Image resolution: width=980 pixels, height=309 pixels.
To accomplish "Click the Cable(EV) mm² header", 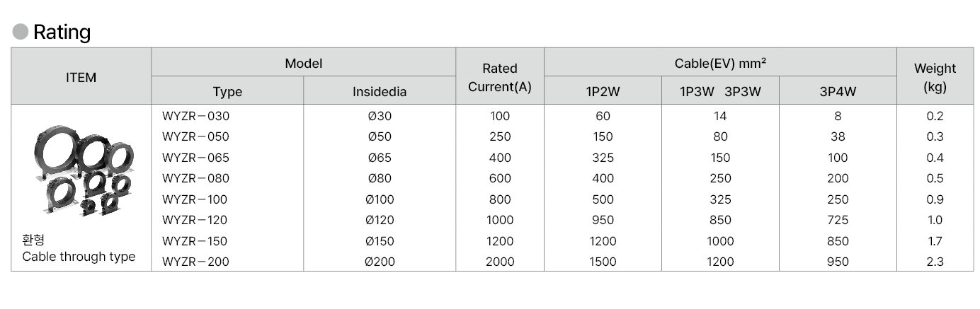I will [x=720, y=63].
